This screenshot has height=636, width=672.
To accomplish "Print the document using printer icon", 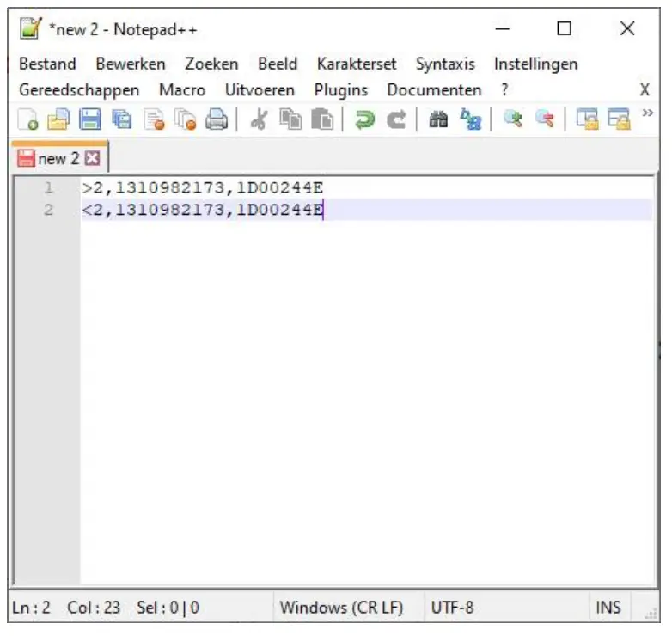I will (217, 119).
